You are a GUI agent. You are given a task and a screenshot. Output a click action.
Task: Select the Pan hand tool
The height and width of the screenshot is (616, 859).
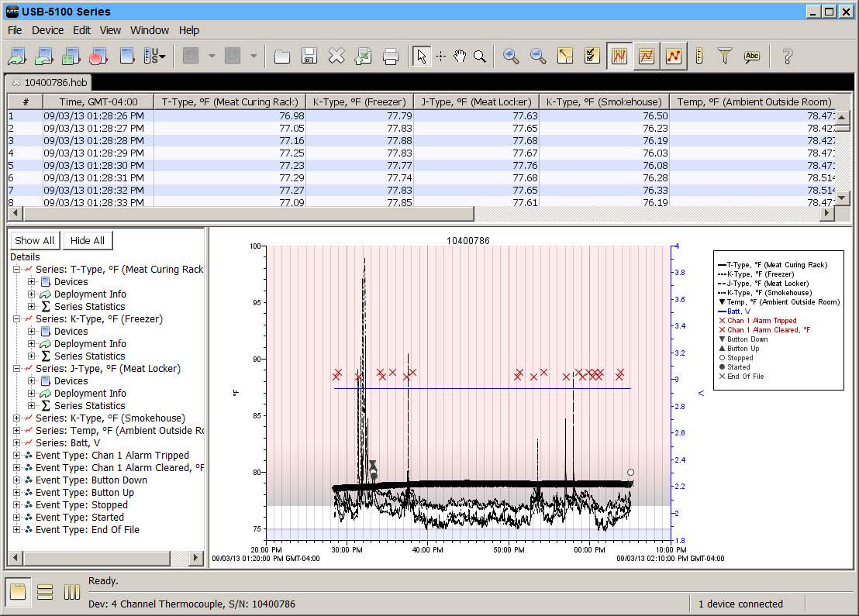click(x=461, y=56)
